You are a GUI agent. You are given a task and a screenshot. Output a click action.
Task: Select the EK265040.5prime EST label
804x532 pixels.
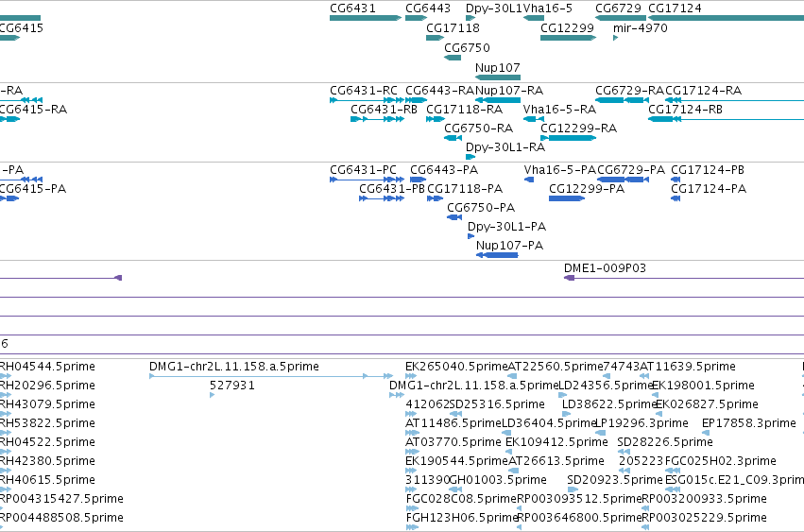[x=456, y=367]
